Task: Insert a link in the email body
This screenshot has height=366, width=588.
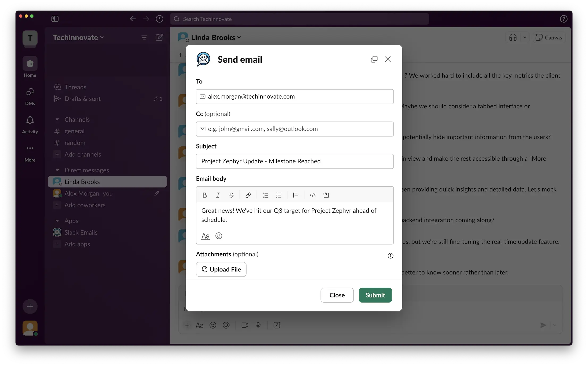Action: [x=248, y=195]
